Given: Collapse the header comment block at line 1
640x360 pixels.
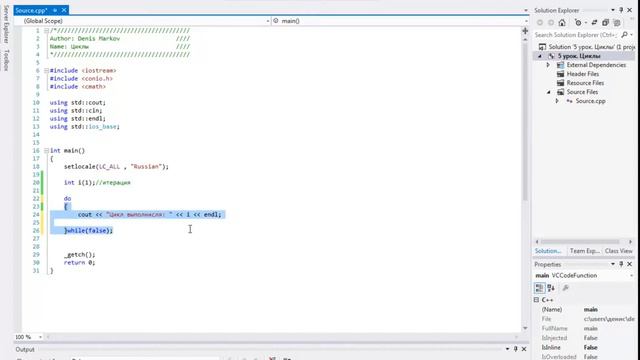Looking at the screenshot, I should 46,31.
